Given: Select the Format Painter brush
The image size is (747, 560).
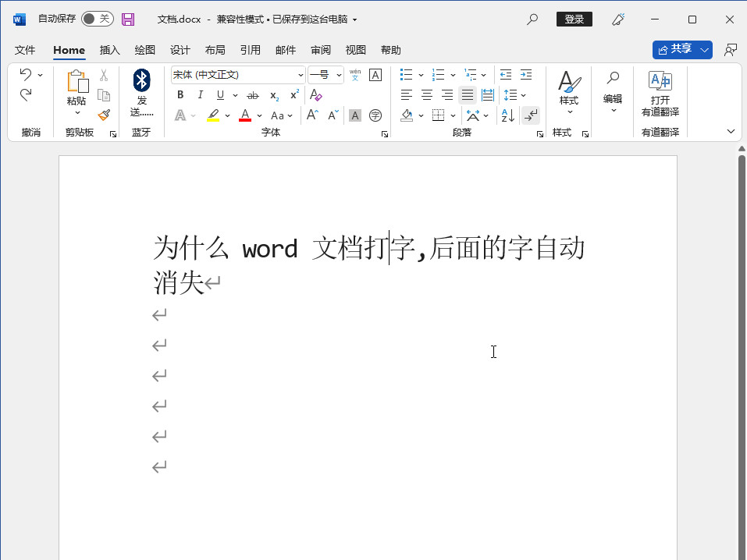Looking at the screenshot, I should [x=104, y=115].
